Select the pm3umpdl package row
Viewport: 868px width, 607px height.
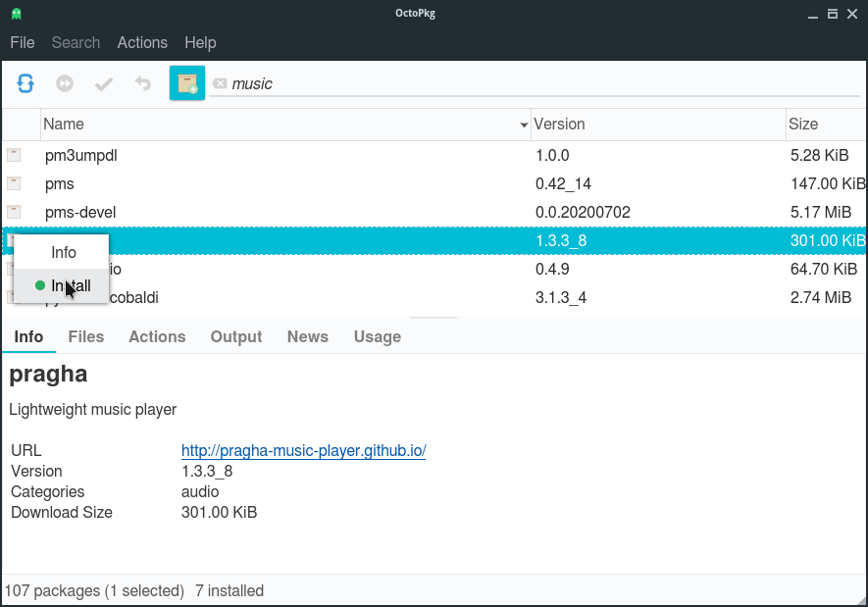[x=434, y=156]
